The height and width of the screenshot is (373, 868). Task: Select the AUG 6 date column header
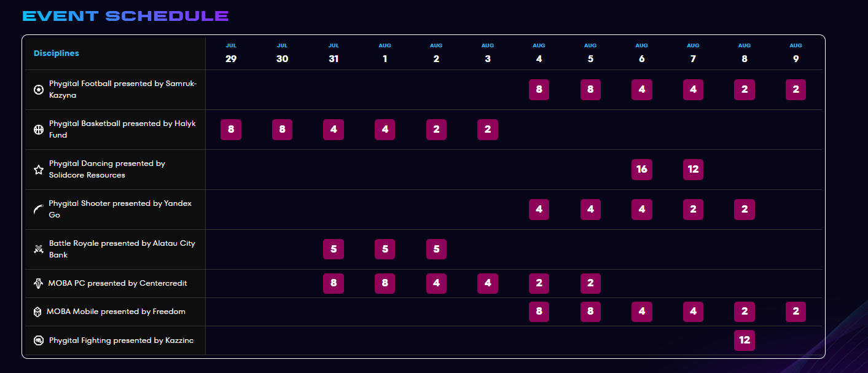[x=642, y=53]
